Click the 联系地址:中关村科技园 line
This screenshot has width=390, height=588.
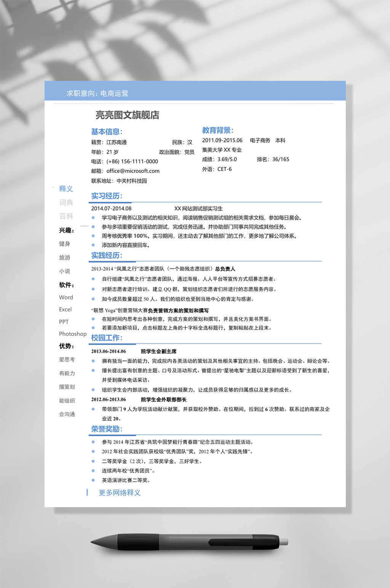(119, 181)
